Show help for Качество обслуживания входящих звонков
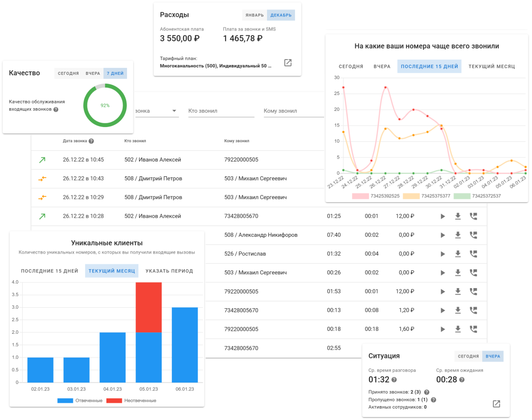 pos(56,110)
